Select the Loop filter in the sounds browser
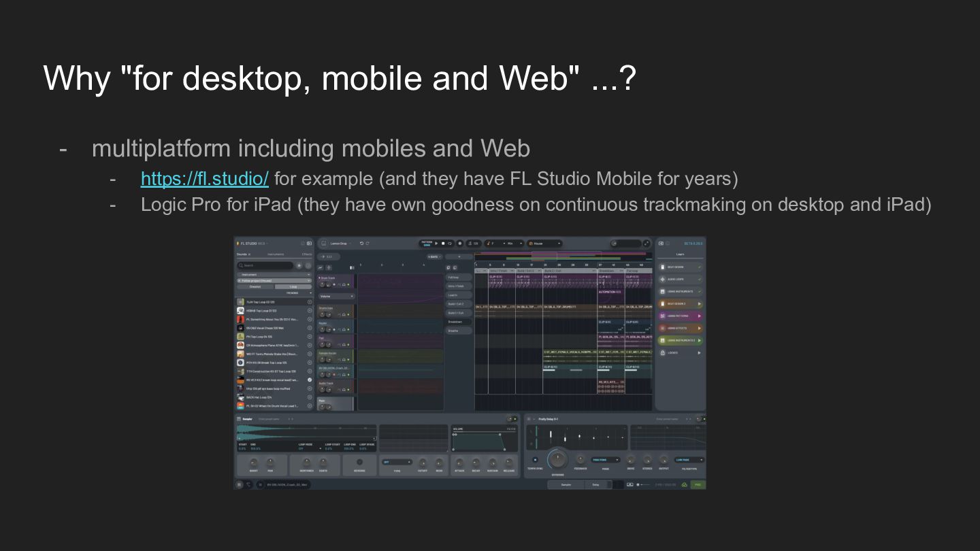Screen dimensions: 980x551 pyautogui.click(x=293, y=286)
